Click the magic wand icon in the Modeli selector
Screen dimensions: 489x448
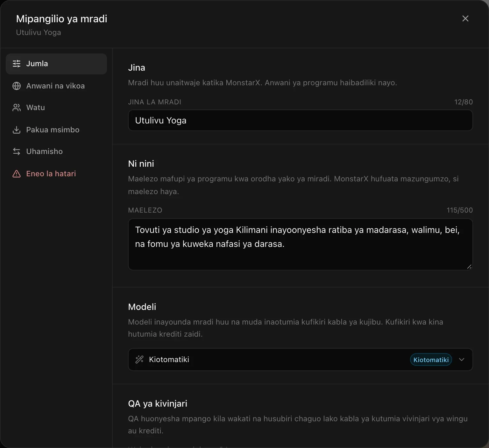point(139,360)
